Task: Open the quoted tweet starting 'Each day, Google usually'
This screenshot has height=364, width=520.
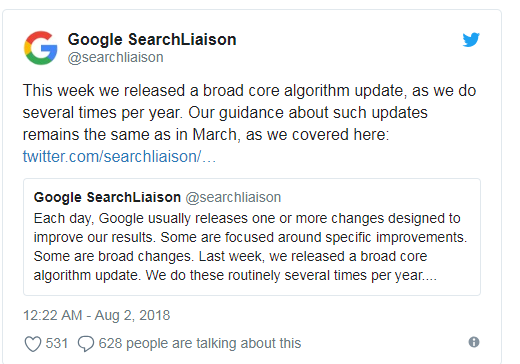Action: pos(252,237)
